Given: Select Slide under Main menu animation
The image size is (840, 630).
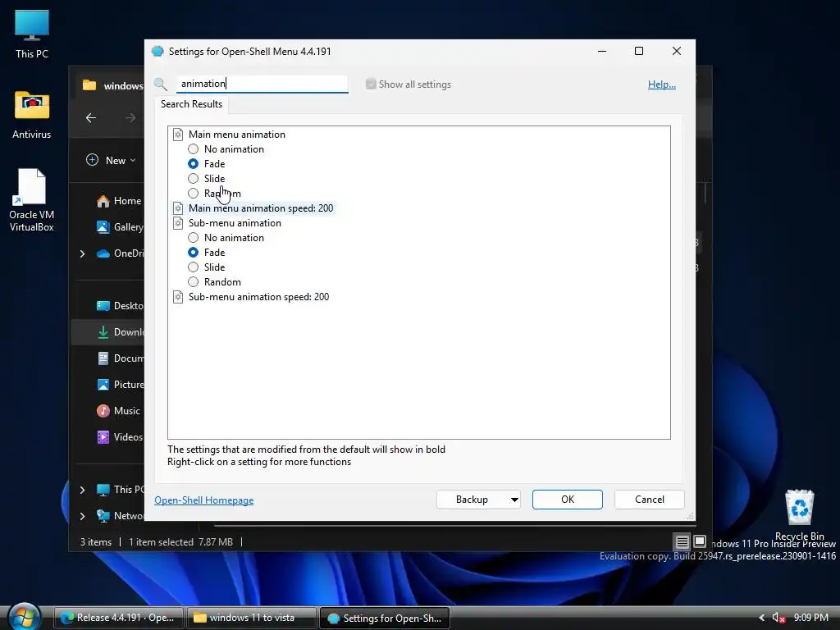Looking at the screenshot, I should click(x=193, y=178).
